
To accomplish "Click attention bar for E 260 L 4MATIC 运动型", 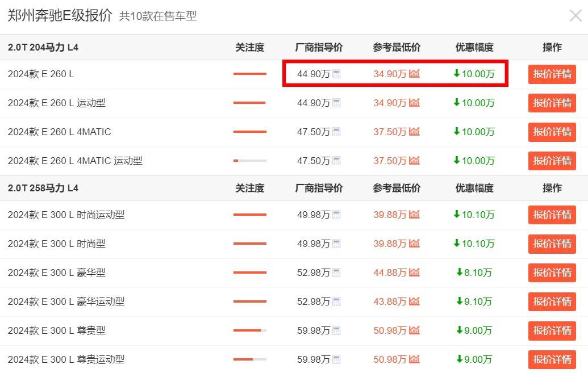I will (249, 161).
